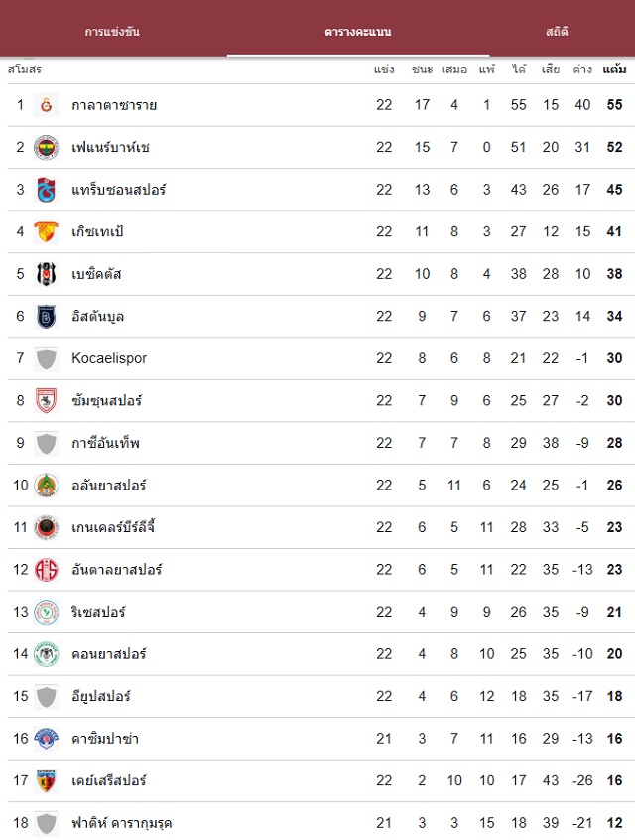
Task: Click the Göztepe team crest
Action: click(x=47, y=232)
